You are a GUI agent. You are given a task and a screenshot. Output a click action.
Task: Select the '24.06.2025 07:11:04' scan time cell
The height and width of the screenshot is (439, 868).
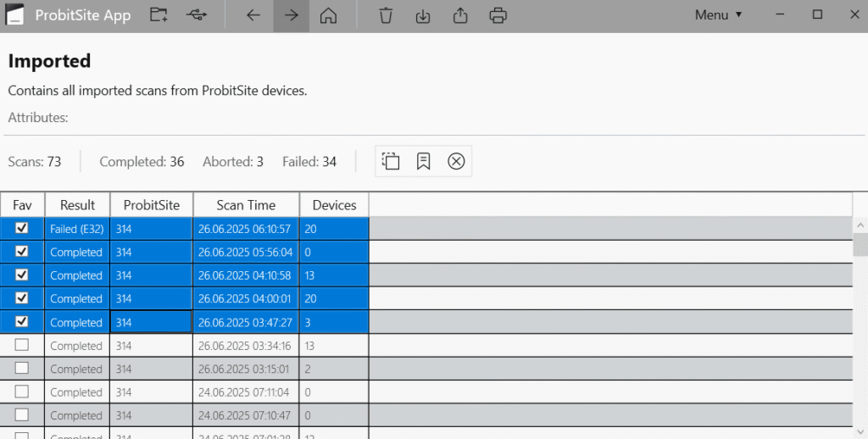(x=247, y=392)
